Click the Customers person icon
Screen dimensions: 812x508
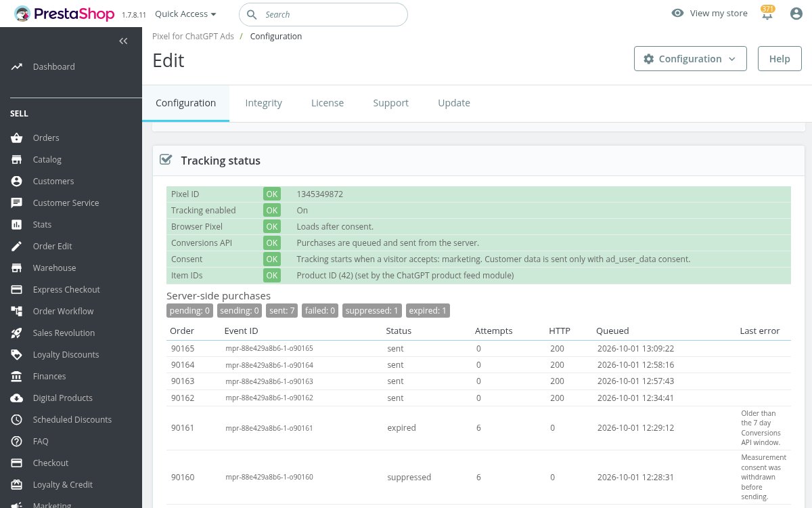17,182
